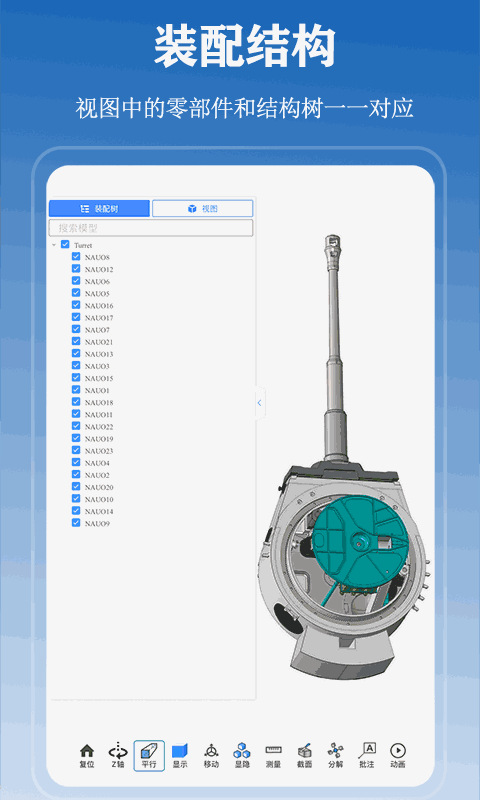Click the 搜索模型 search field
The image size is (480, 800).
[x=151, y=228]
